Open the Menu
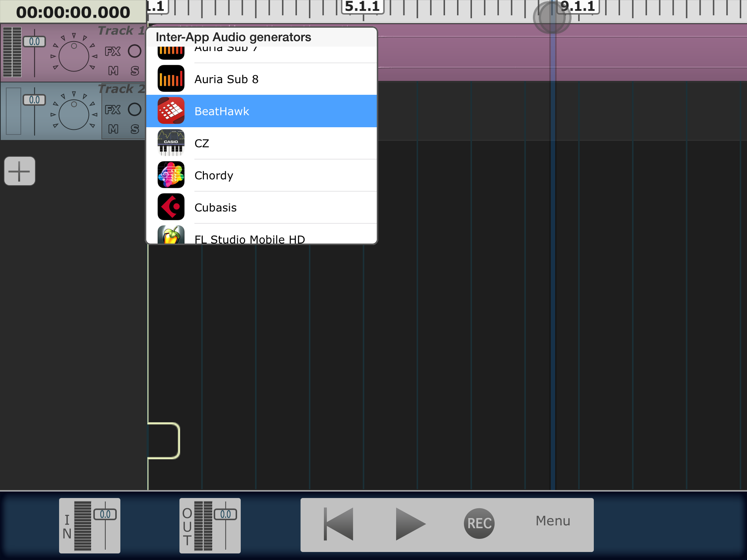Screen dimensions: 747x560 pyautogui.click(x=553, y=521)
